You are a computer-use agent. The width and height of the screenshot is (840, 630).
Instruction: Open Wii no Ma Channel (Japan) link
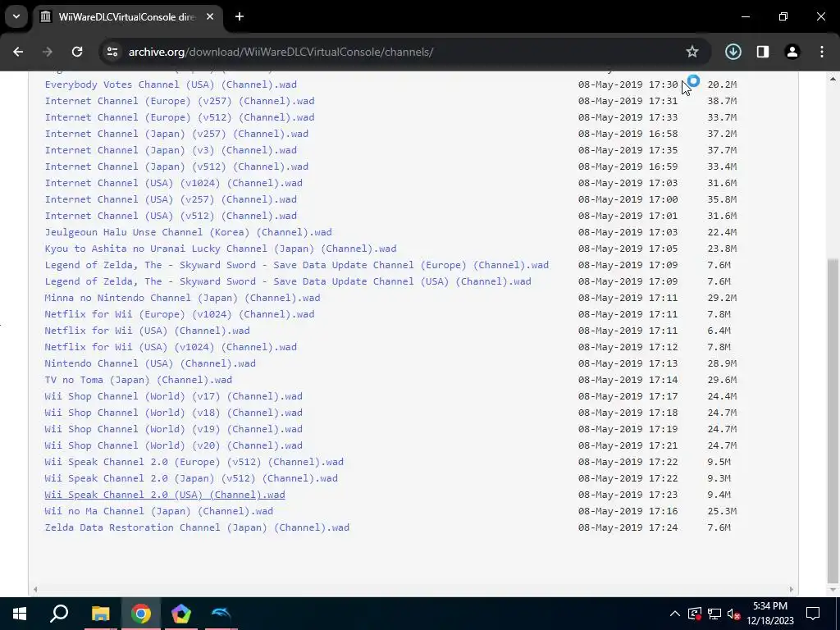(158, 511)
